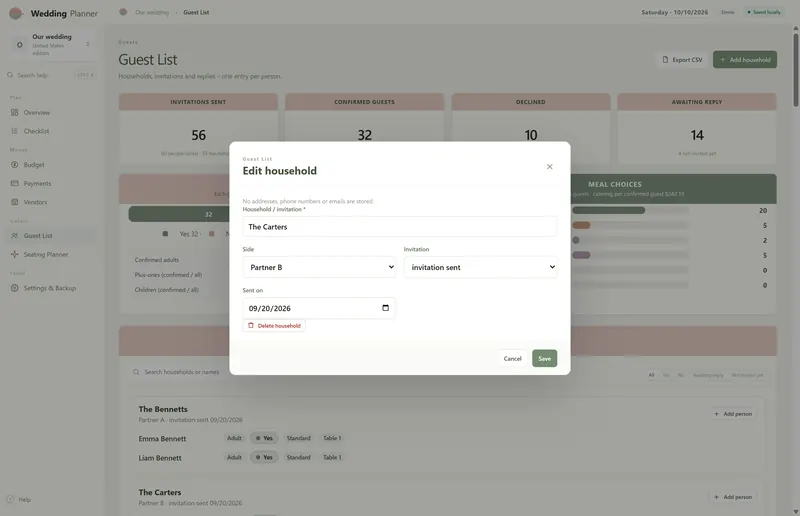This screenshot has width=800, height=516.
Task: Click the Add household button
Action: [x=745, y=60]
